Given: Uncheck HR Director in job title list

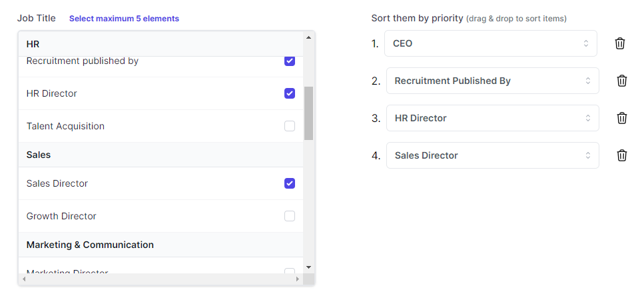Looking at the screenshot, I should click(290, 93).
